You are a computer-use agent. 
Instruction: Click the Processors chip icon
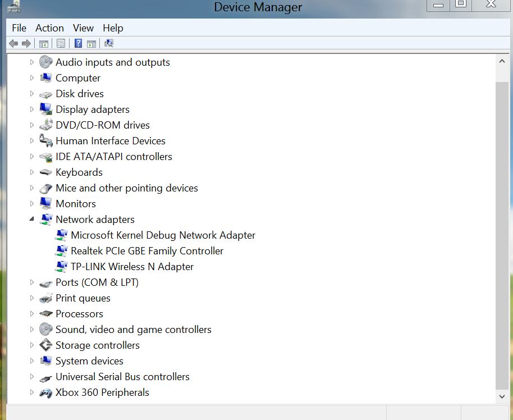click(46, 314)
